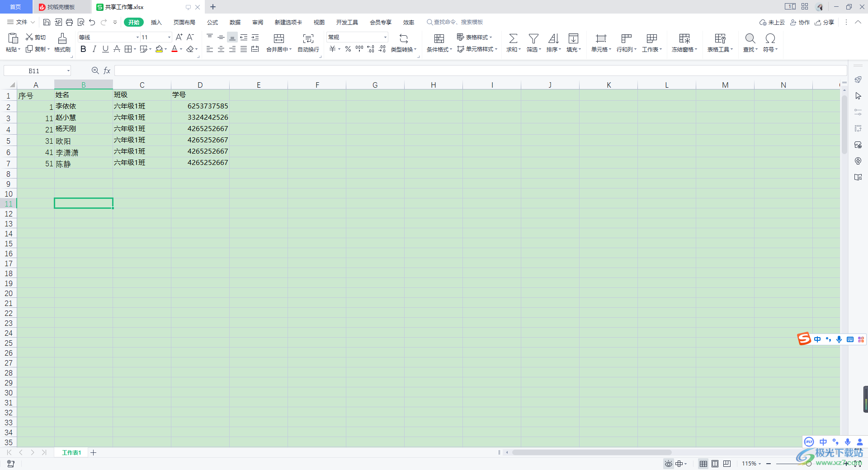Viewport: 868px width, 470px height.
Task: Click the Freeze Panes icon
Action: tap(684, 38)
